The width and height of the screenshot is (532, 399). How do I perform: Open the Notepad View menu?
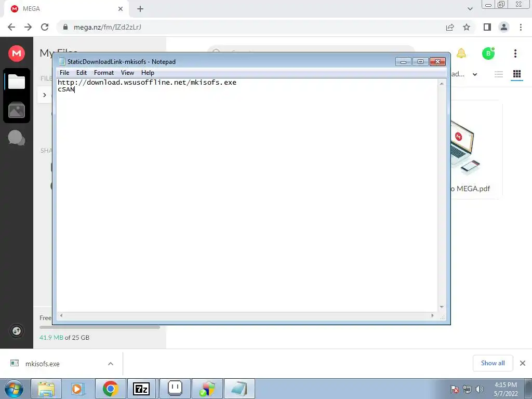click(x=128, y=73)
